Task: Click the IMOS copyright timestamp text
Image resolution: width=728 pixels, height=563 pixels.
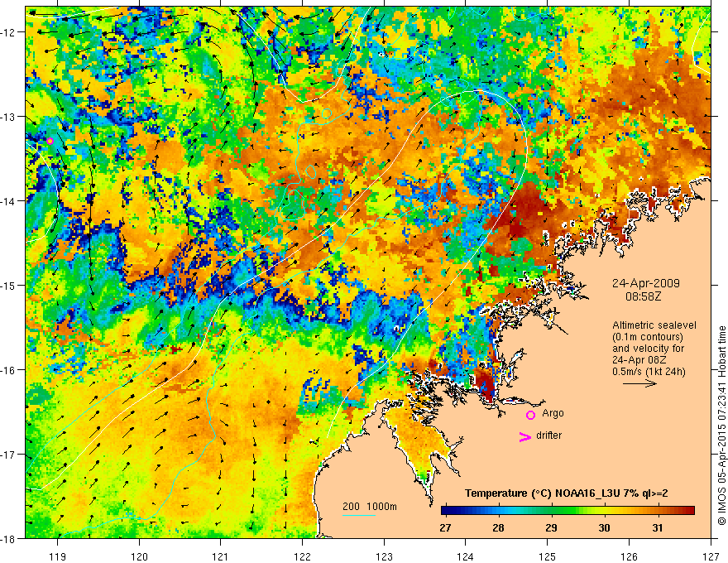Action: (721, 426)
